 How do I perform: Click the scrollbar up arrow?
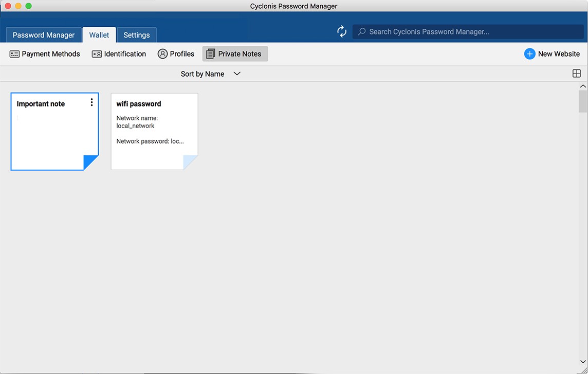583,86
